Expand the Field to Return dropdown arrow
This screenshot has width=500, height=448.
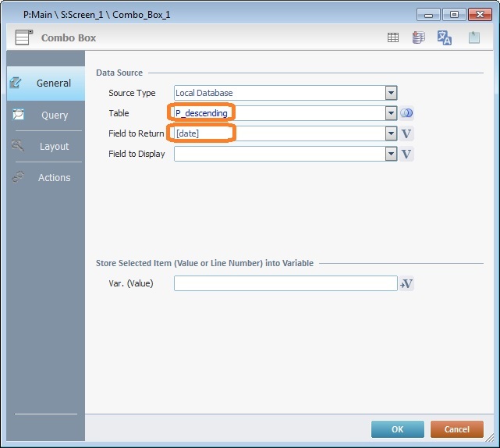point(391,133)
